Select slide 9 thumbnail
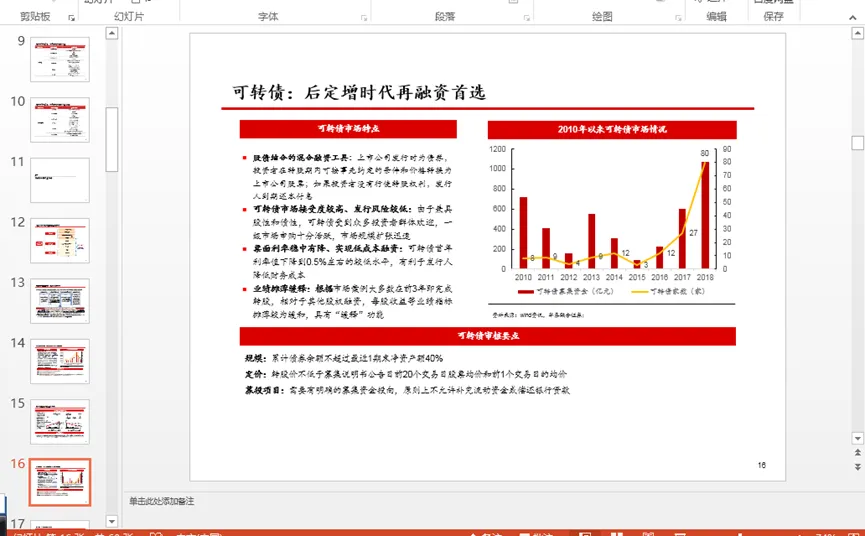 60,60
